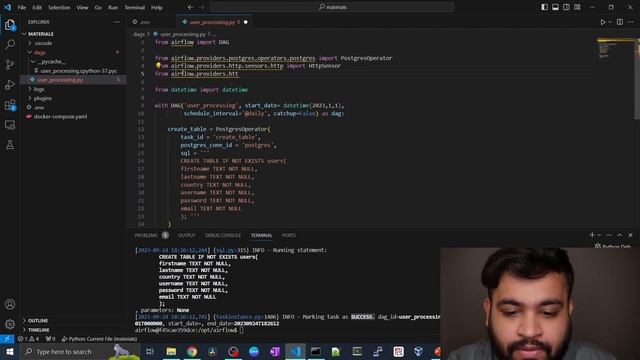
Task: Open the new terminal launch profile dropdown
Action: point(599,235)
